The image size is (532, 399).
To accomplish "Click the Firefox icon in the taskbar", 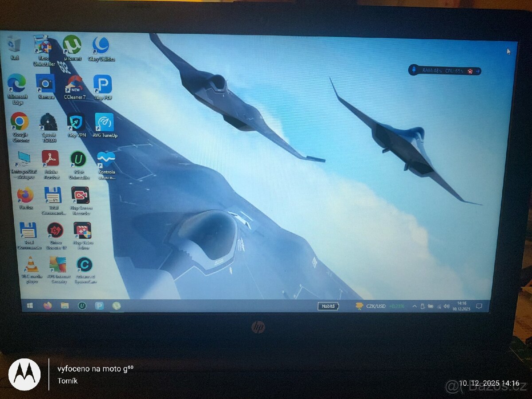I will coord(47,305).
